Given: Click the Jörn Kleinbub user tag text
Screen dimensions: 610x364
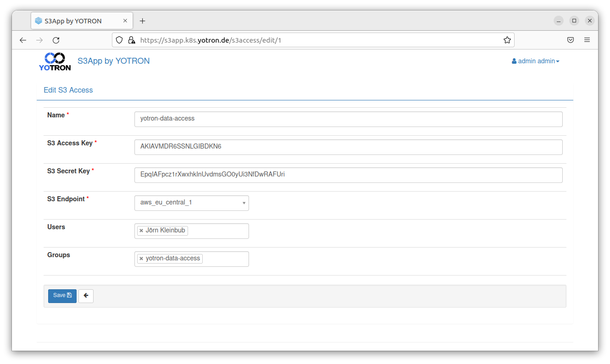Looking at the screenshot, I should click(x=166, y=231).
